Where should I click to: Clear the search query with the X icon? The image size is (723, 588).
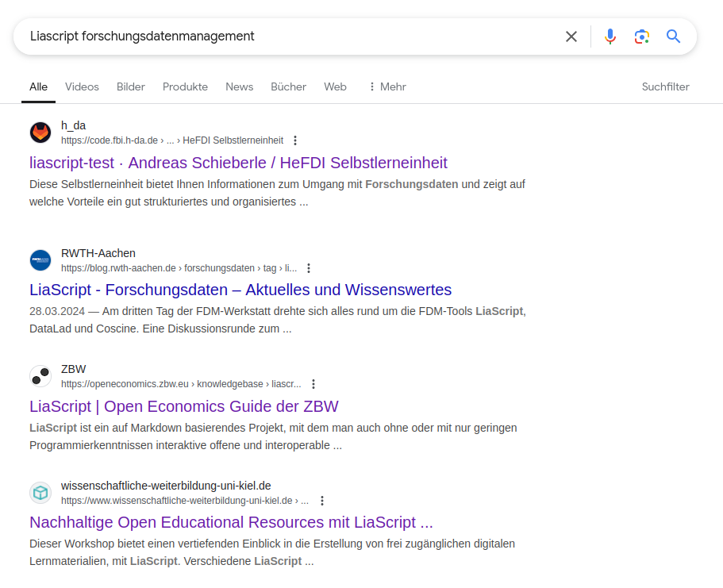[x=571, y=37]
